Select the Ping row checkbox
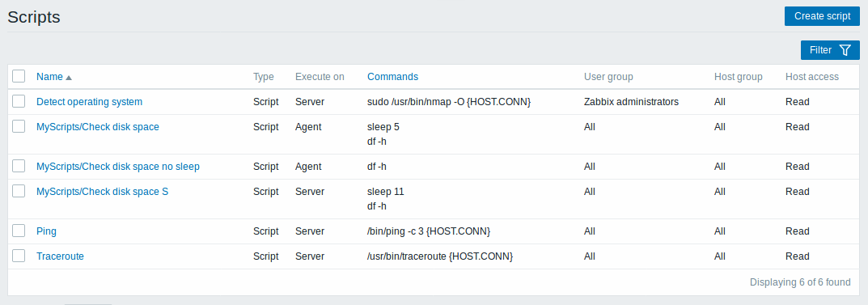 point(19,231)
